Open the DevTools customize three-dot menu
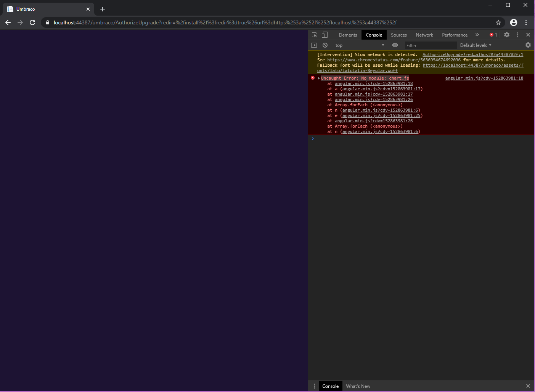The image size is (535, 392). [517, 35]
